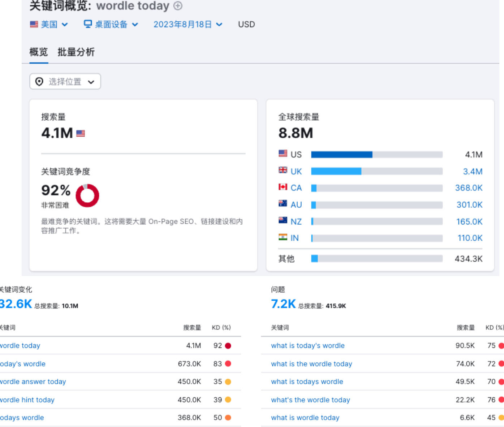Open the 选择位置 location dropdown
504x427 pixels.
65,82
